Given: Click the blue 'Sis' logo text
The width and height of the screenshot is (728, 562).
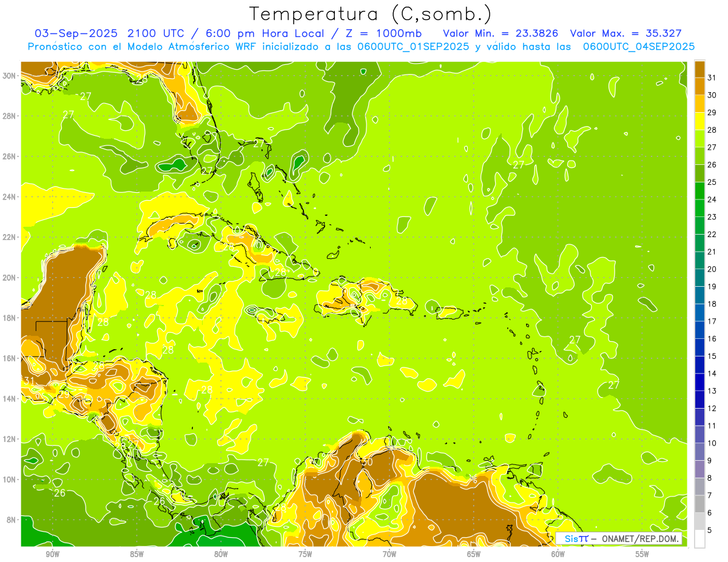Looking at the screenshot, I should point(571,539).
